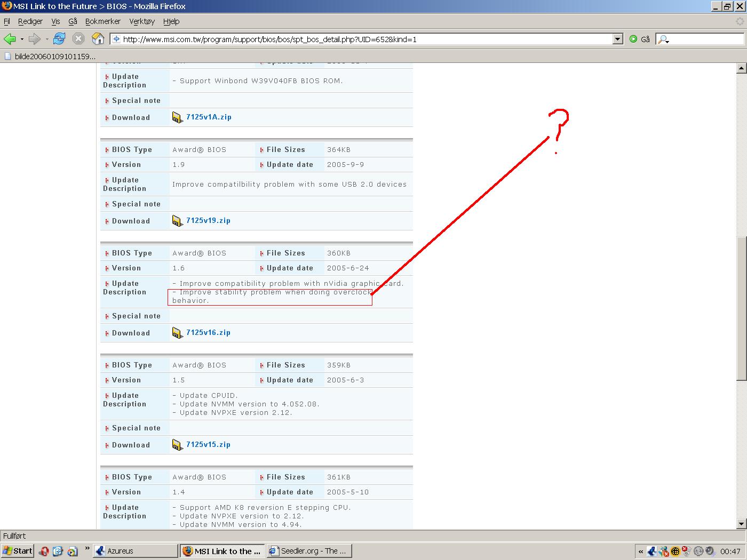Image resolution: width=747 pixels, height=560 pixels.
Task: Open the Fil menu
Action: pos(6,21)
